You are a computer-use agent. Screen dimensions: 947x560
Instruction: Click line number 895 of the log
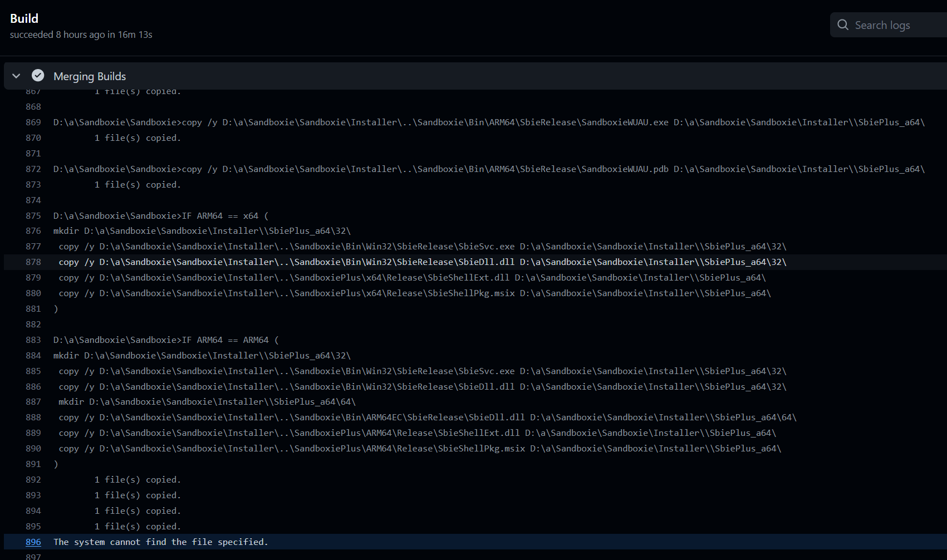tap(33, 526)
